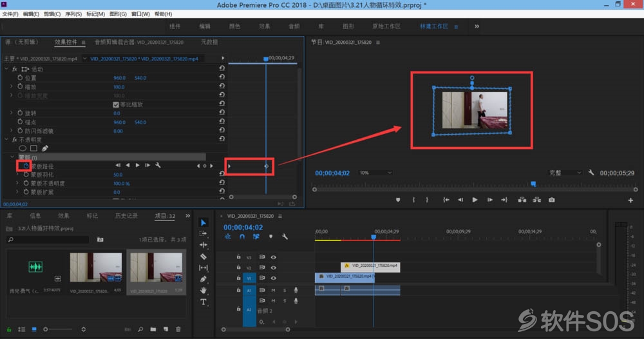Select the Slip tool
The width and height of the screenshot is (644, 339).
point(204,268)
